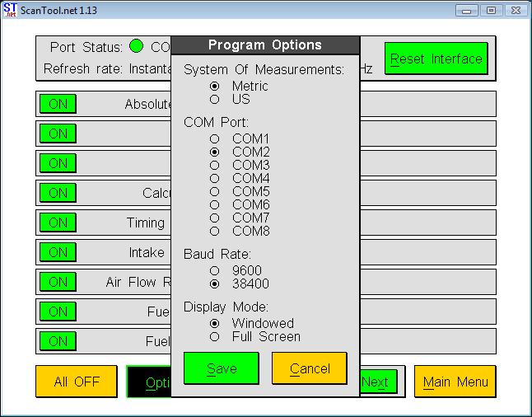Choose COM6 port radio button
This screenshot has width=532, height=417.
coord(214,205)
